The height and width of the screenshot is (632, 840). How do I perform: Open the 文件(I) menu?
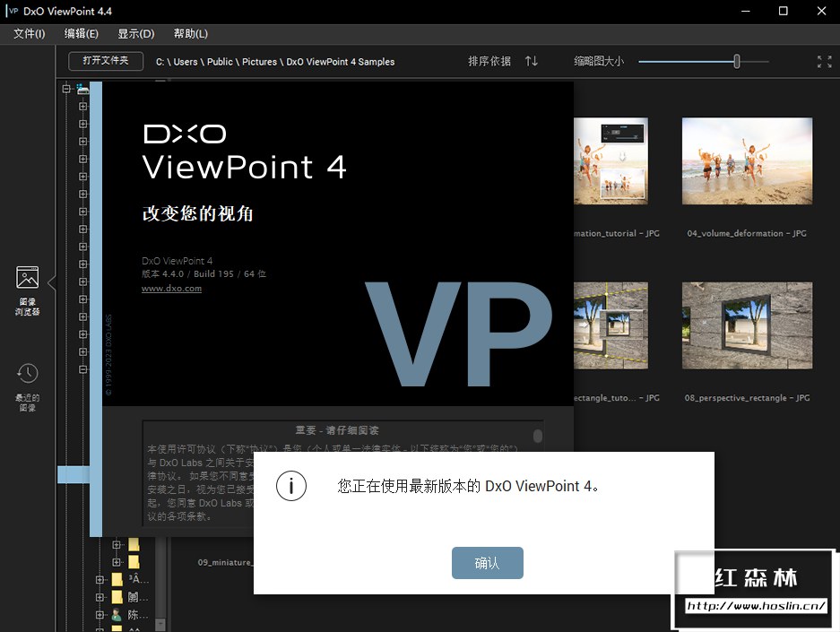click(x=29, y=34)
